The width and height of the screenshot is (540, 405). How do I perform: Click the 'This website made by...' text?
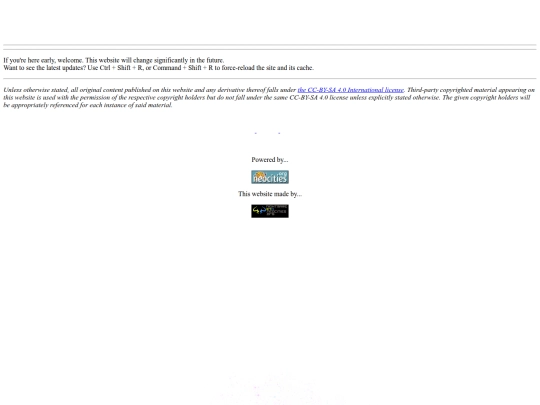(x=270, y=194)
